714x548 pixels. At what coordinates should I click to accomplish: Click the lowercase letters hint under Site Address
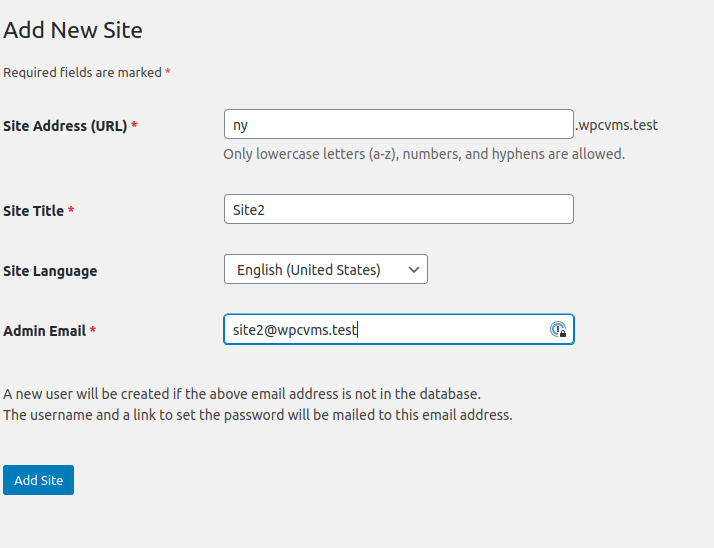423,154
